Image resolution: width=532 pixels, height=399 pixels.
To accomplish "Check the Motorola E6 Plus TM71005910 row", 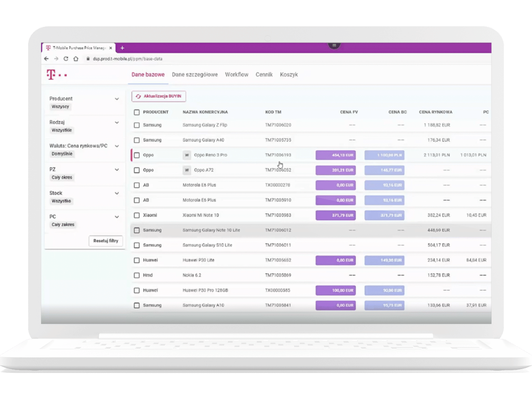I will click(137, 200).
